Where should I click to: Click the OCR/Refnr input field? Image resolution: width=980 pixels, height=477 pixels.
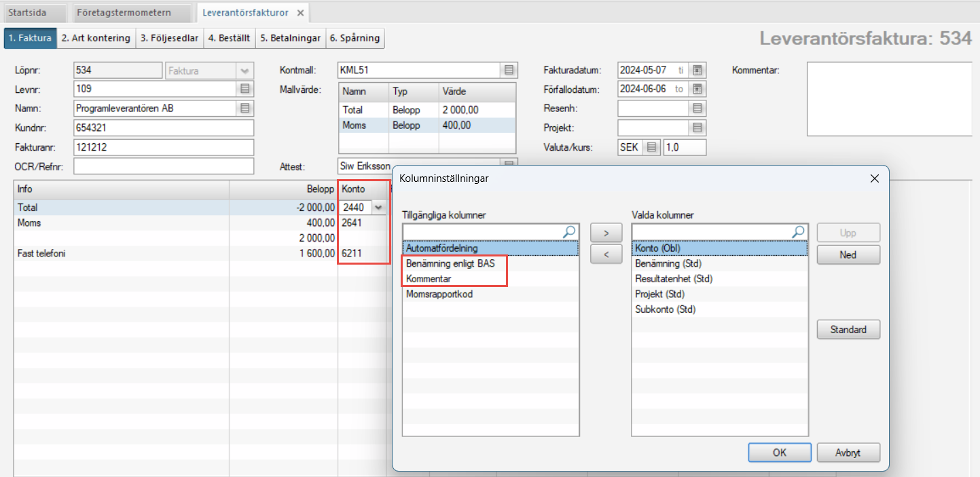pyautogui.click(x=163, y=167)
